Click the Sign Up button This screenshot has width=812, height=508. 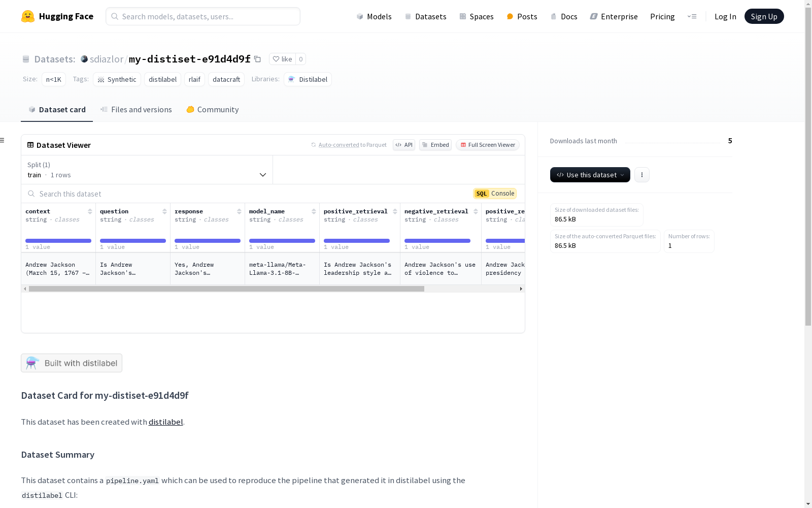pyautogui.click(x=764, y=16)
